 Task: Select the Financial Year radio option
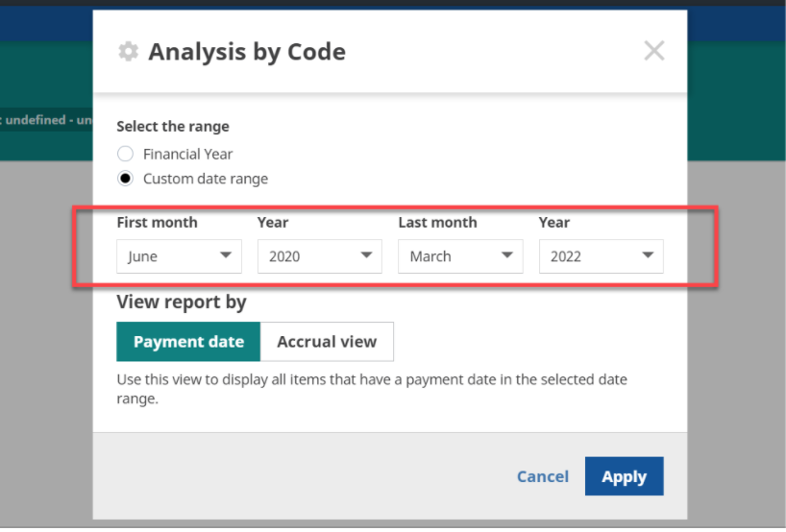[125, 154]
